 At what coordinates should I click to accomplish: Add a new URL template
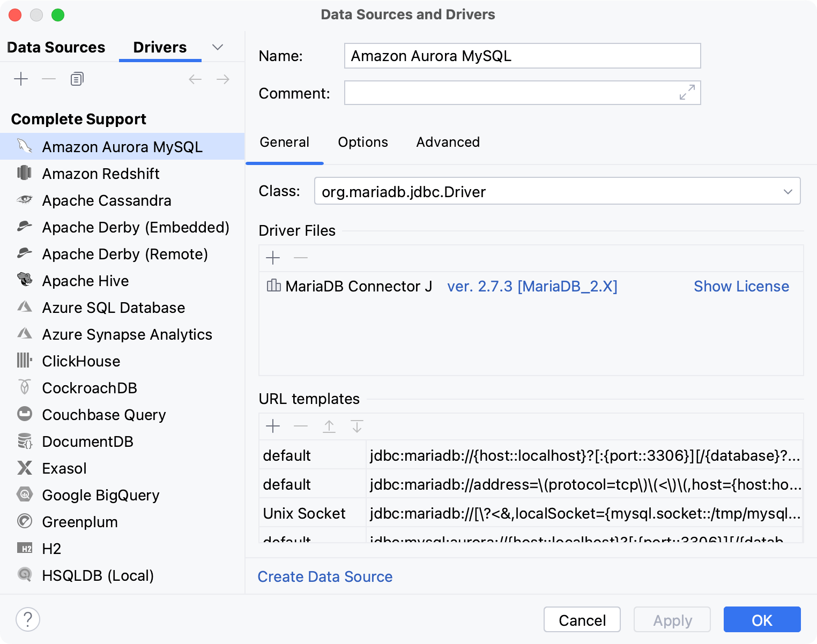click(273, 426)
